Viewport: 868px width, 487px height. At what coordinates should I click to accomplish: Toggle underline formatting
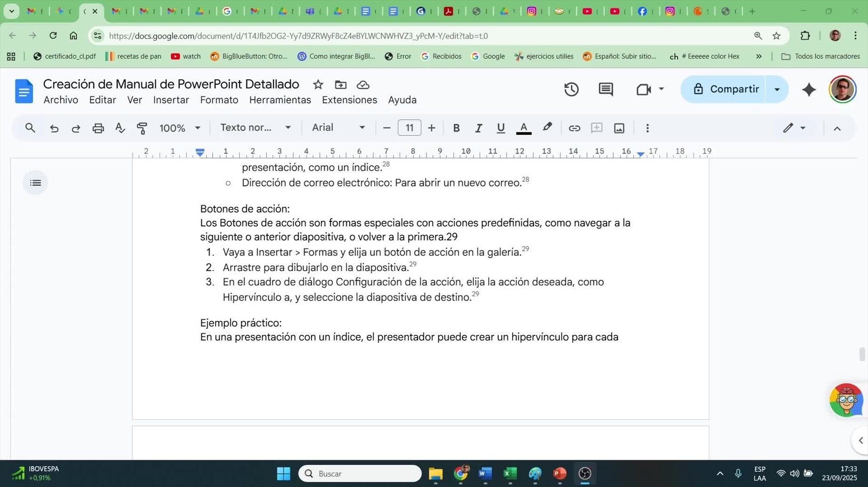(500, 128)
